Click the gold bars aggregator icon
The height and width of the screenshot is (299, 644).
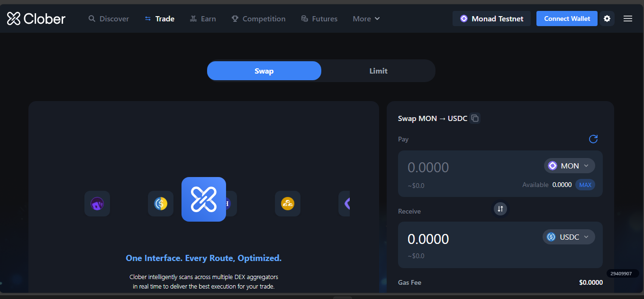(288, 204)
